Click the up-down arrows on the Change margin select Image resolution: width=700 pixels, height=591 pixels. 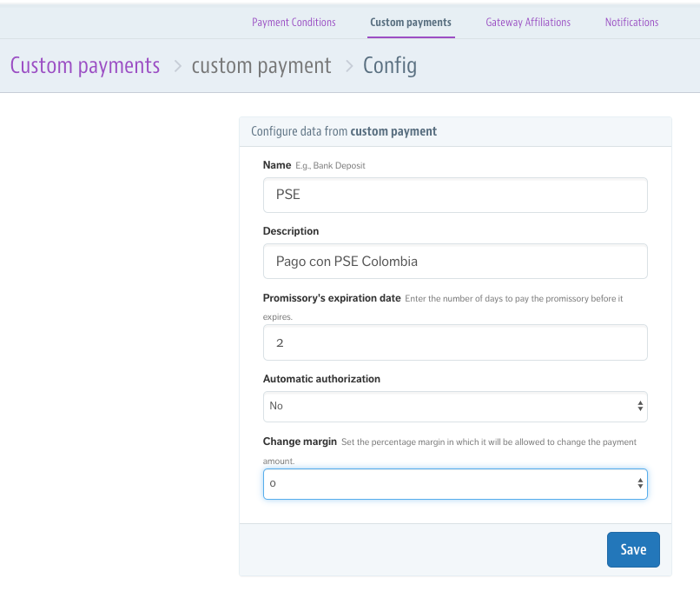640,483
